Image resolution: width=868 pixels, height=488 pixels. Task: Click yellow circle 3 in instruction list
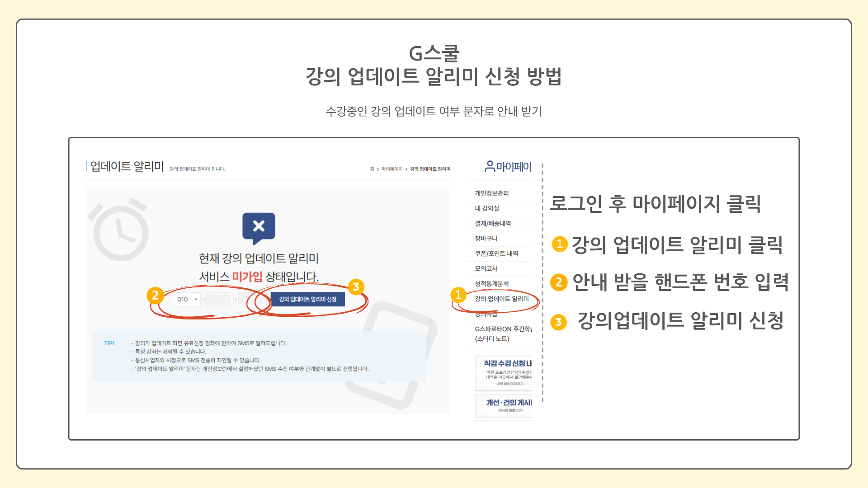(559, 322)
